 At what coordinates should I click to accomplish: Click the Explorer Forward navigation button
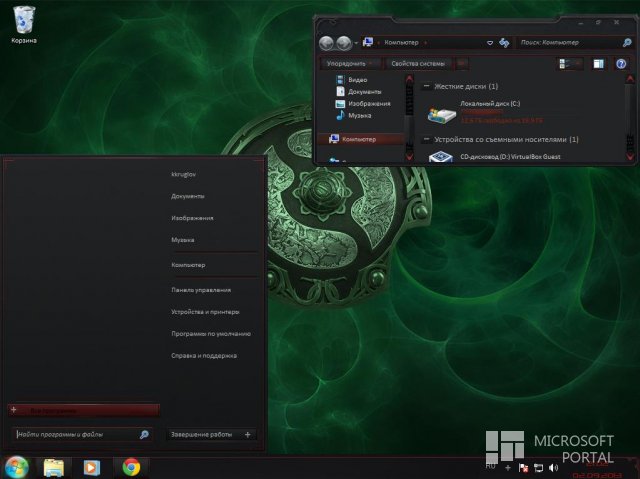[x=344, y=43]
